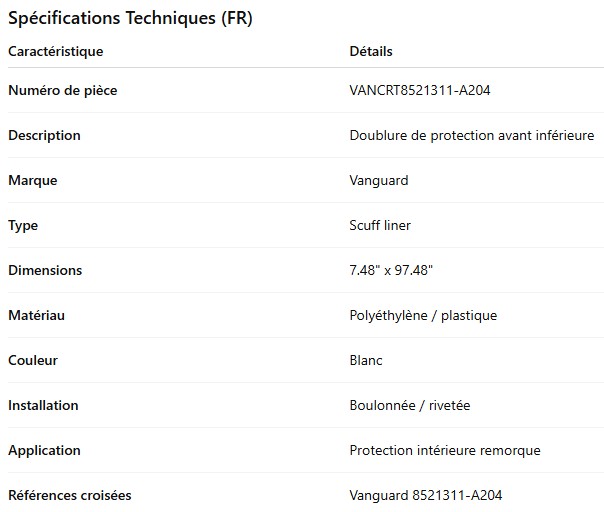Select the dimensions value 7.48" x 97.48"
604x512 pixels.
391,271
